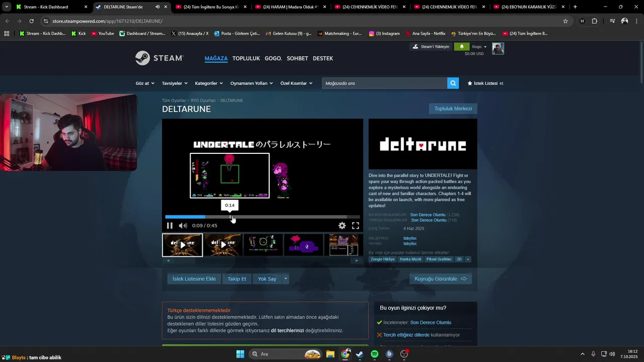
Task: Open İstek Listesi wishlist link
Action: pos(485,83)
